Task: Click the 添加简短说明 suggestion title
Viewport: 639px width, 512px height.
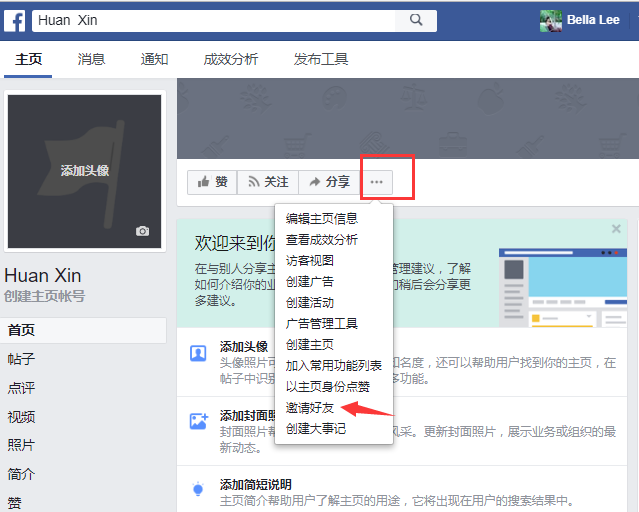Action: [256, 485]
